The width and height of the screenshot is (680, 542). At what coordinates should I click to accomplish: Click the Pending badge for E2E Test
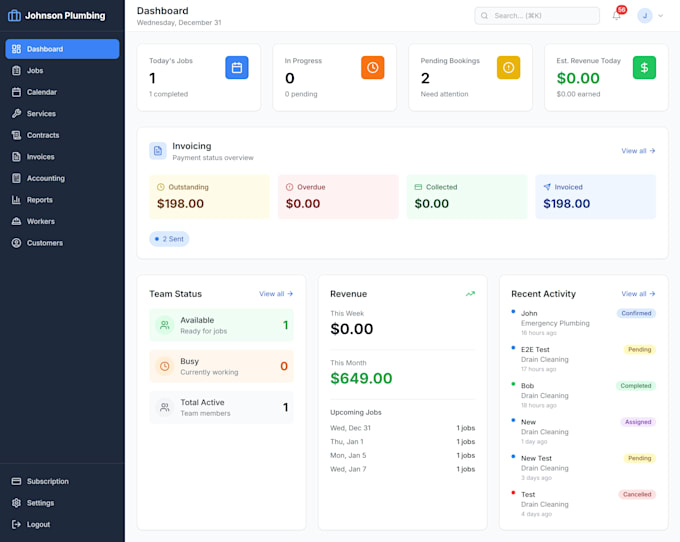click(x=640, y=349)
